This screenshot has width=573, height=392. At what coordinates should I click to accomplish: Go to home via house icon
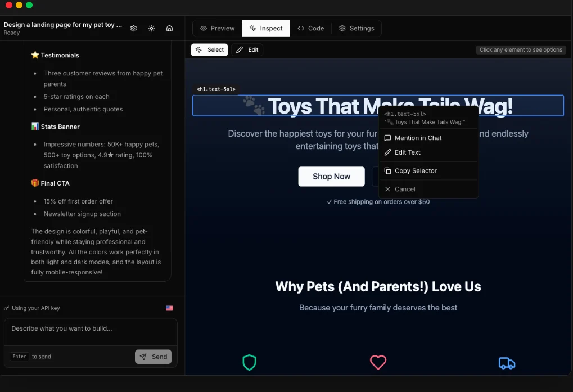click(x=170, y=29)
